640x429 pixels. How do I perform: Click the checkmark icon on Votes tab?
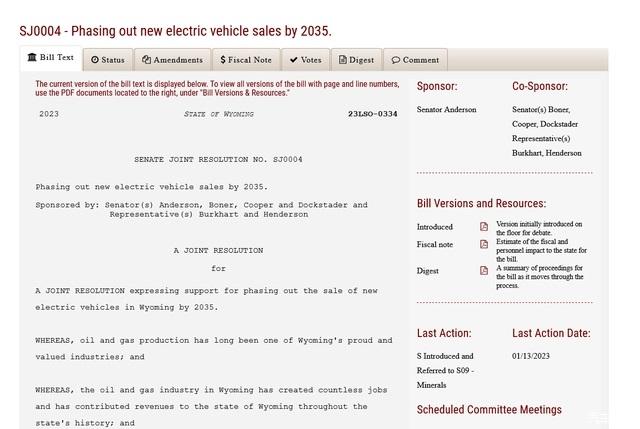point(293,60)
